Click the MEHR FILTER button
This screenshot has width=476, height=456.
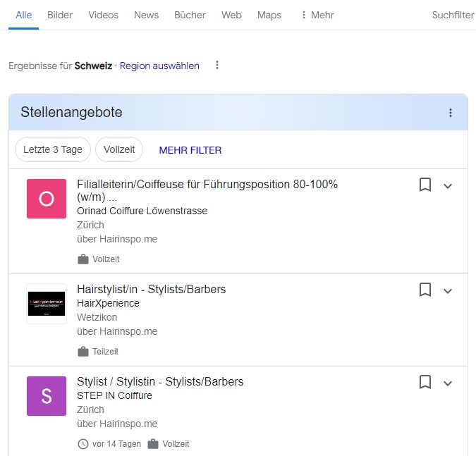pyautogui.click(x=190, y=150)
